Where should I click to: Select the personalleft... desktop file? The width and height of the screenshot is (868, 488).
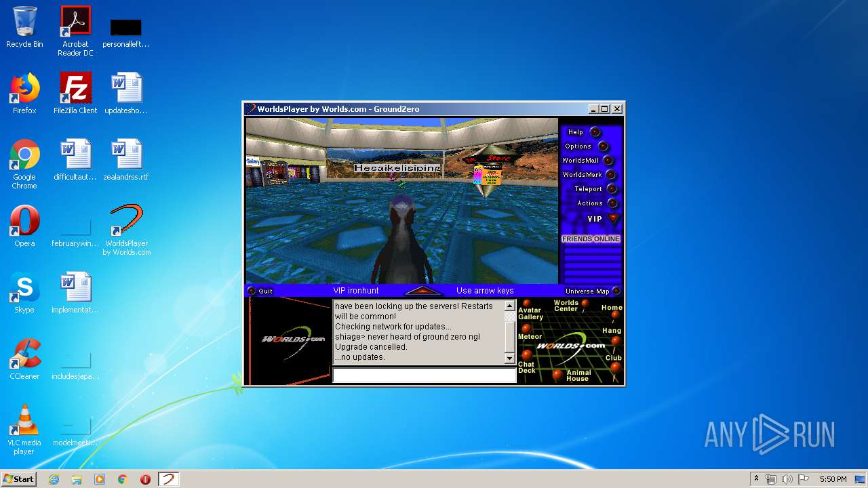tap(126, 33)
